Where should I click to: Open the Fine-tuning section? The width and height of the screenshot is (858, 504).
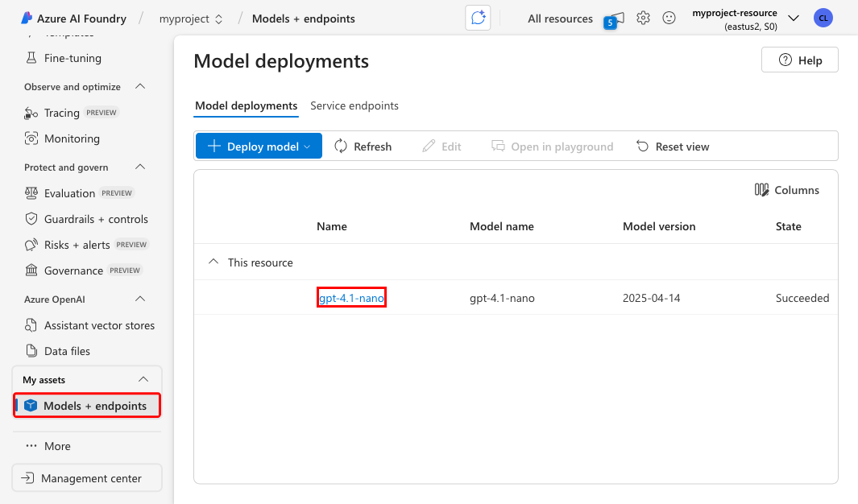coord(71,58)
